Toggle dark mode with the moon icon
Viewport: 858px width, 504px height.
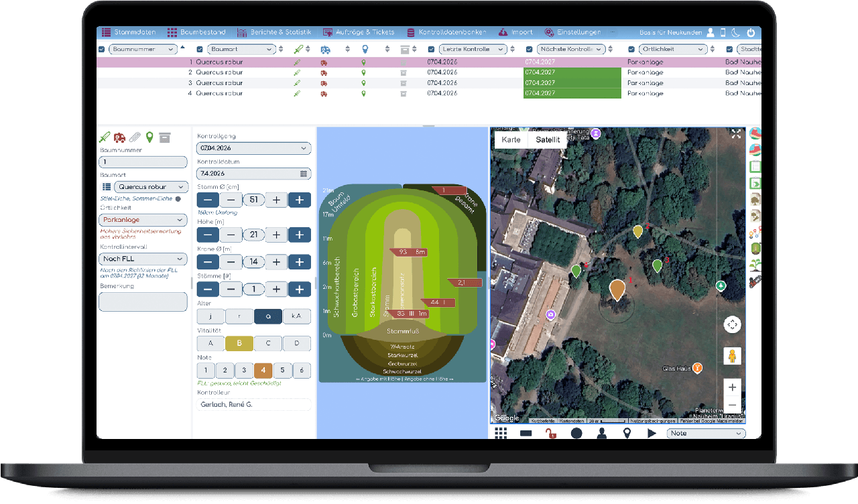(737, 32)
